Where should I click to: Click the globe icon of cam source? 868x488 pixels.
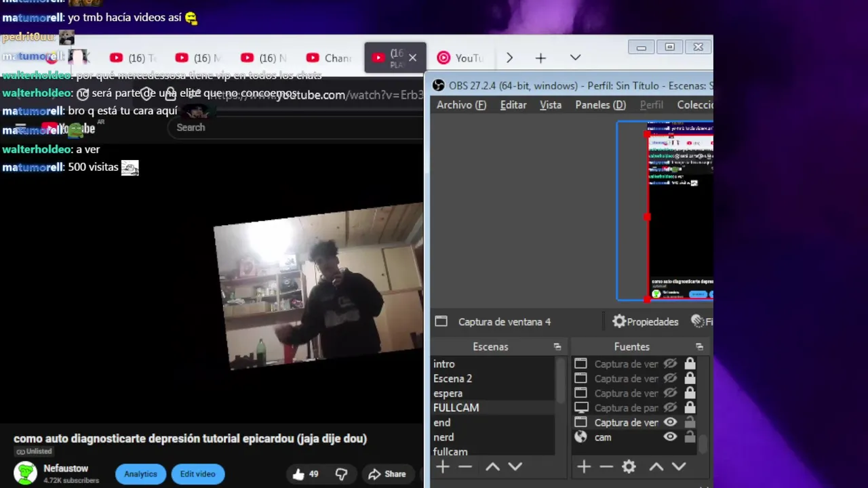tap(580, 437)
